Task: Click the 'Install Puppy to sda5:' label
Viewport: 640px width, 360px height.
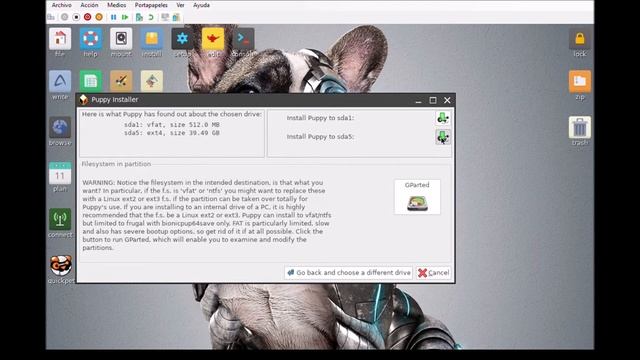Action: pos(320,137)
